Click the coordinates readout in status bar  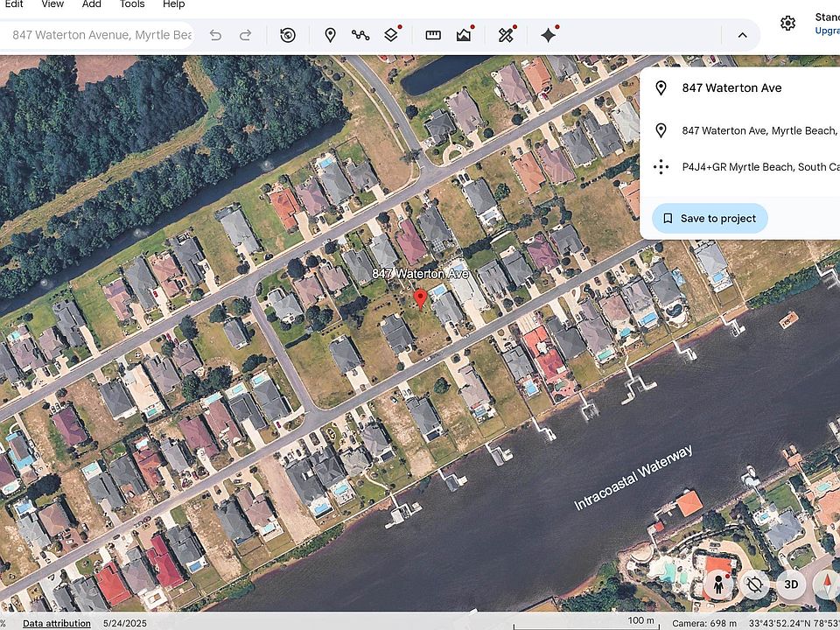[x=794, y=624]
